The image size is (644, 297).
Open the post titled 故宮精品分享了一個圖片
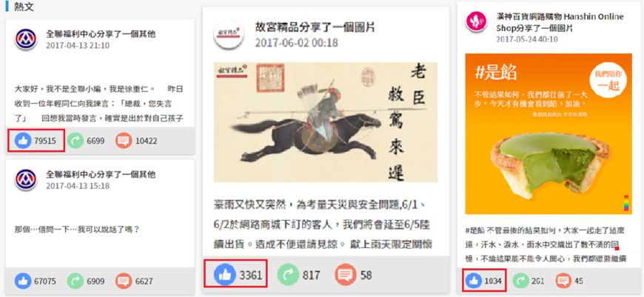315,27
